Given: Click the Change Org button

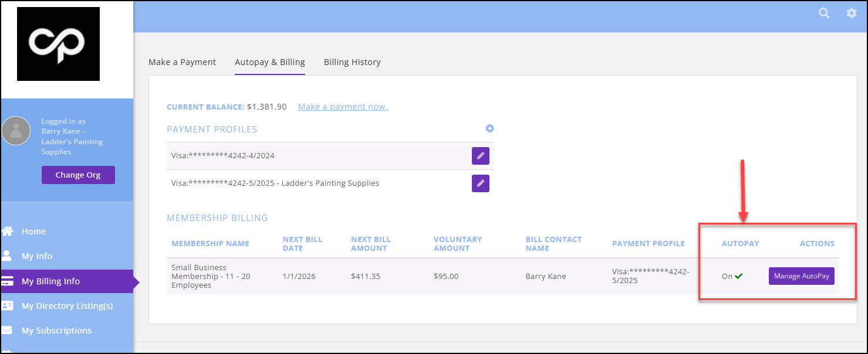Looking at the screenshot, I should [78, 175].
